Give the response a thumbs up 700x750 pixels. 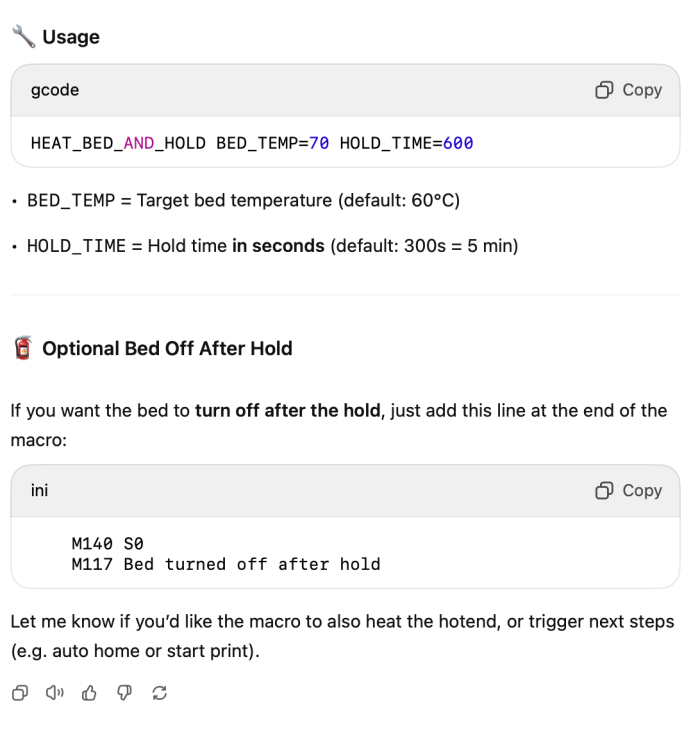(x=89, y=693)
